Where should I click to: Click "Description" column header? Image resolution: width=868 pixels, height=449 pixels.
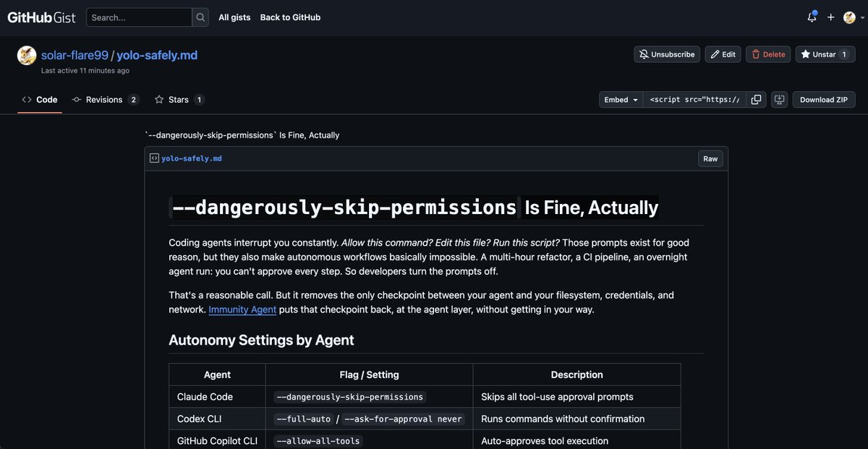point(576,375)
